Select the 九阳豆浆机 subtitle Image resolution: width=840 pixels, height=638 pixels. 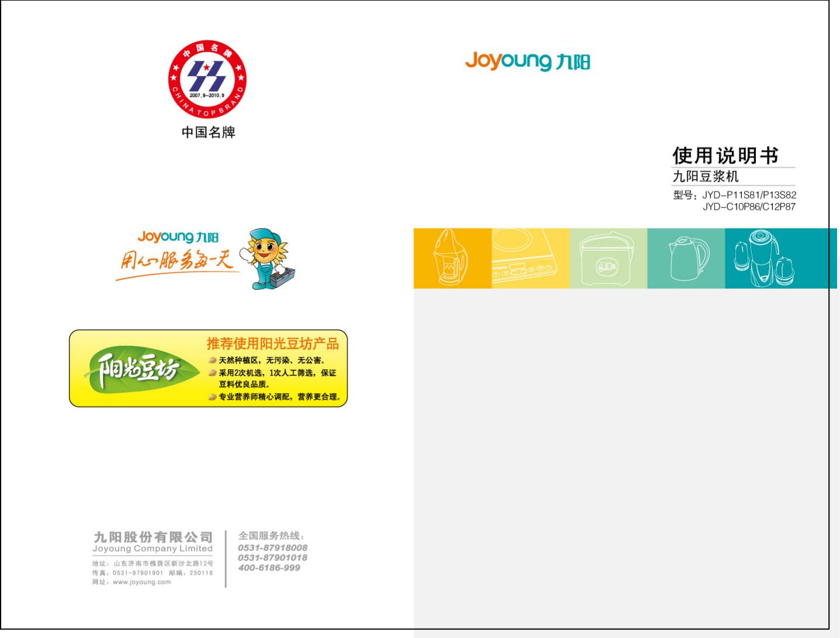[705, 176]
